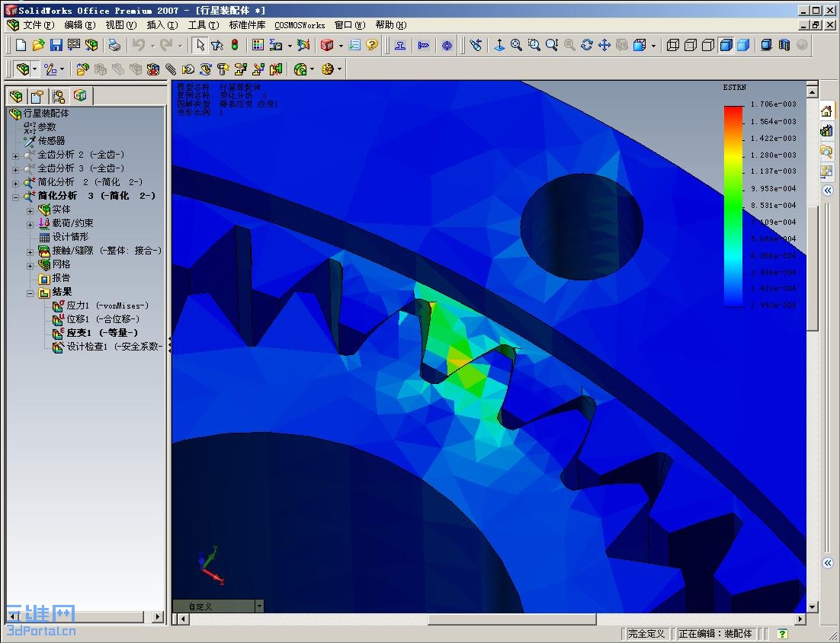The image size is (840, 643).
Task: Create a new document with the New icon
Action: [x=21, y=45]
